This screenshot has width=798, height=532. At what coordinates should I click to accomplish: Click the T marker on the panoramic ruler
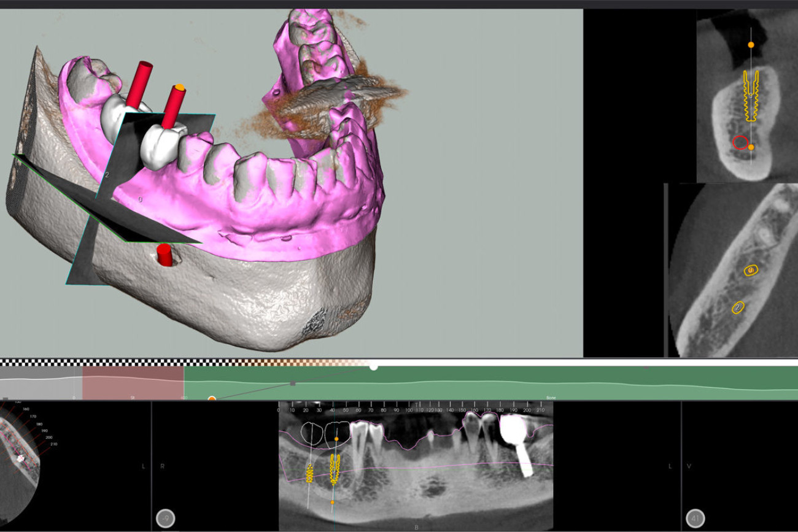[416, 406]
